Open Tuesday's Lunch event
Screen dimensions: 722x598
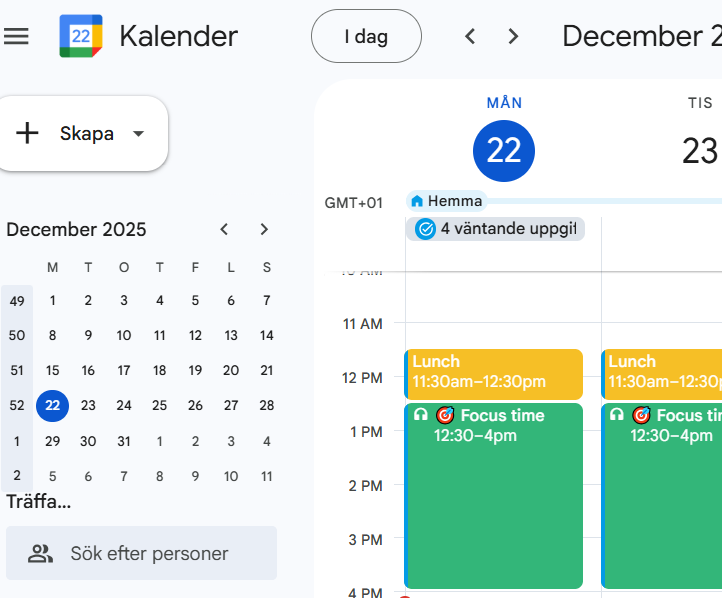[x=662, y=373]
